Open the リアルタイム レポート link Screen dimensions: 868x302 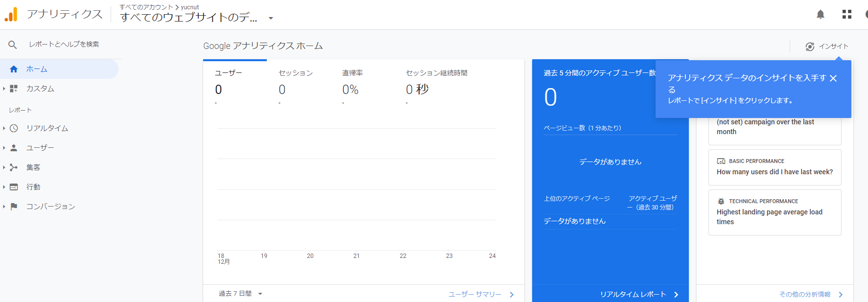point(633,295)
